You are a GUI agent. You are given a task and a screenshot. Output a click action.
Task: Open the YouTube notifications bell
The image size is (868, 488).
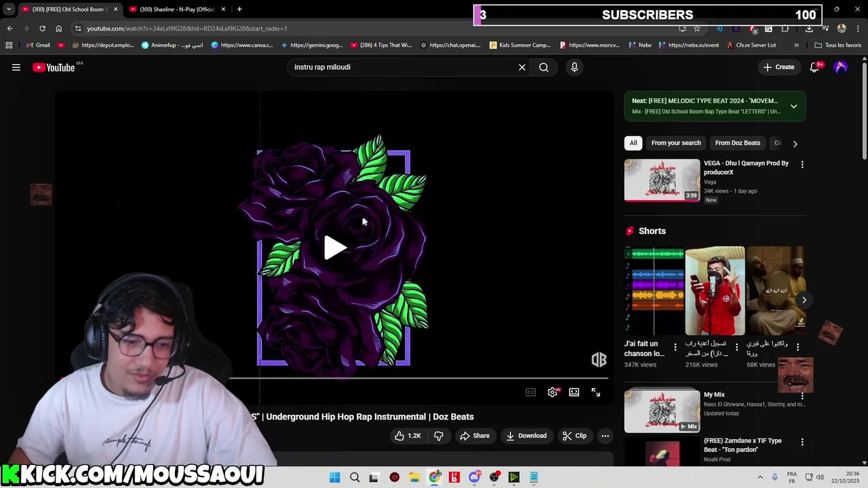(x=815, y=67)
